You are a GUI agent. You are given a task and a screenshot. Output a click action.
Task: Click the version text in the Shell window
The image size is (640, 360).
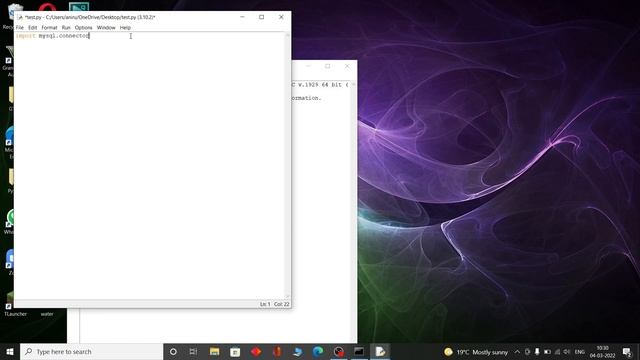(320, 84)
